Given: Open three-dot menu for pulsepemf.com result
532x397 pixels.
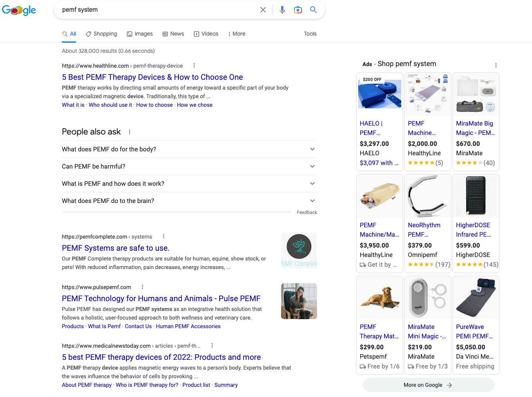Looking at the screenshot, I should pos(142,287).
